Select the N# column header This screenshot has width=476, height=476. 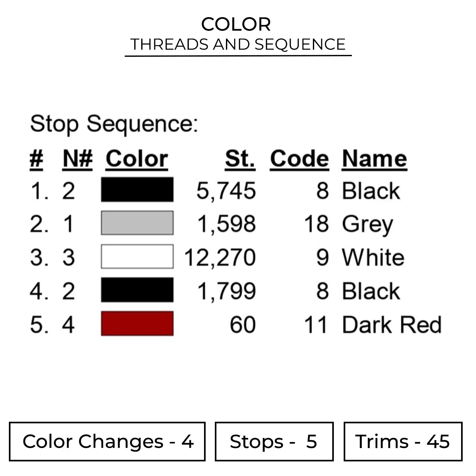pos(78,159)
